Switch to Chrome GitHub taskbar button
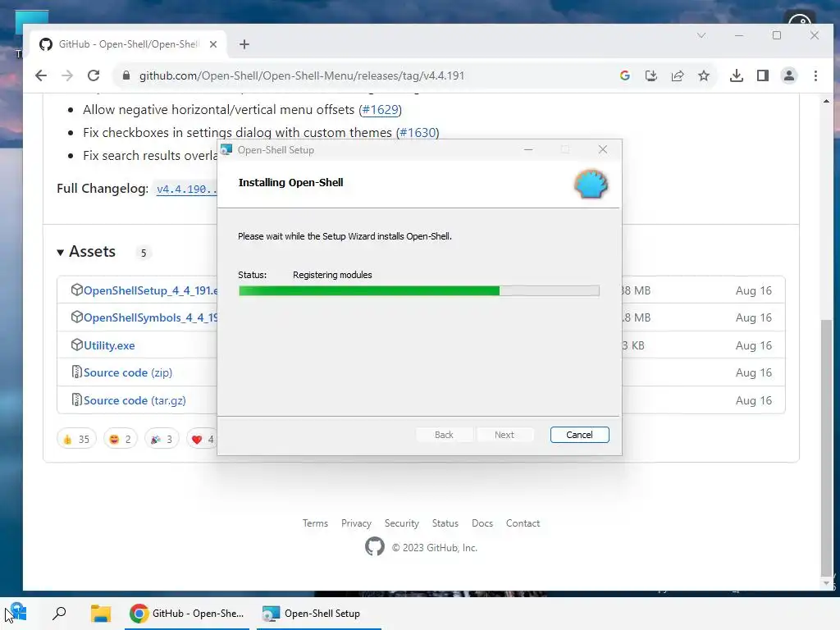The image size is (840, 630). [x=187, y=614]
